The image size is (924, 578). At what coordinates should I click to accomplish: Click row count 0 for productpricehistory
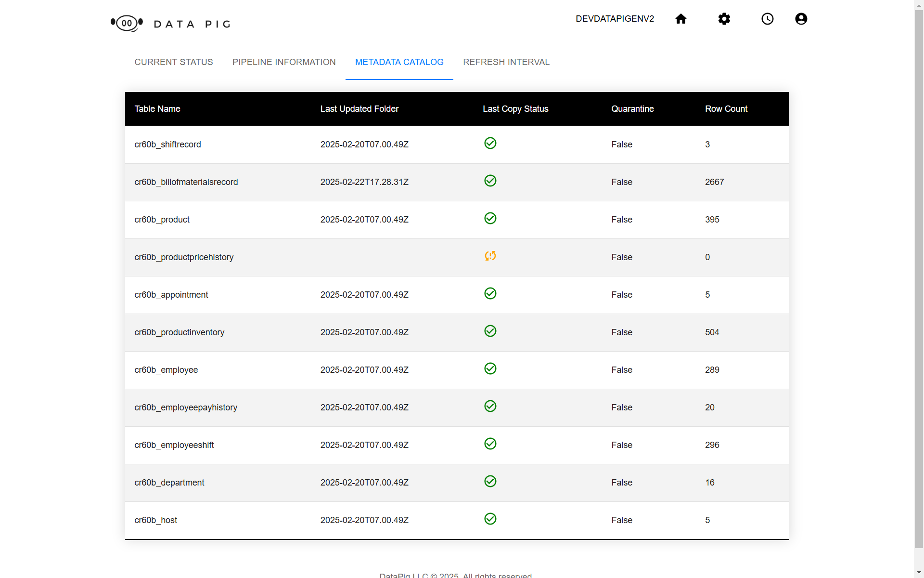tap(707, 257)
